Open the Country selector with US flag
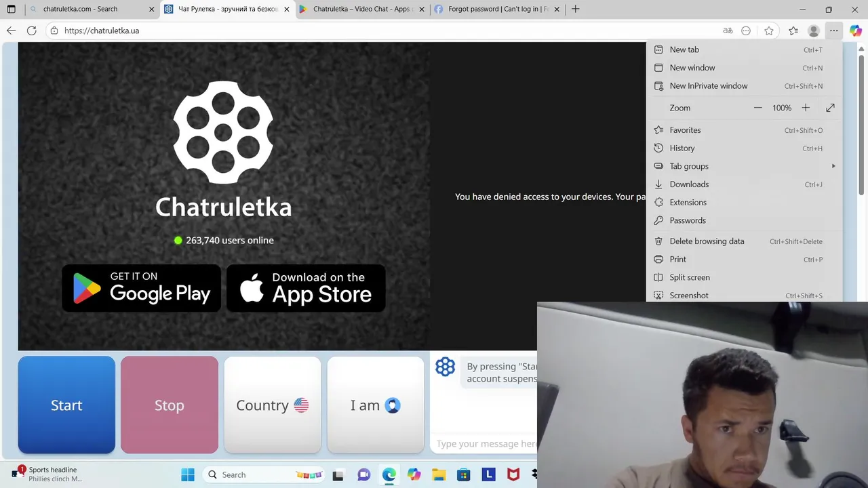This screenshot has width=868, height=488. [x=273, y=405]
